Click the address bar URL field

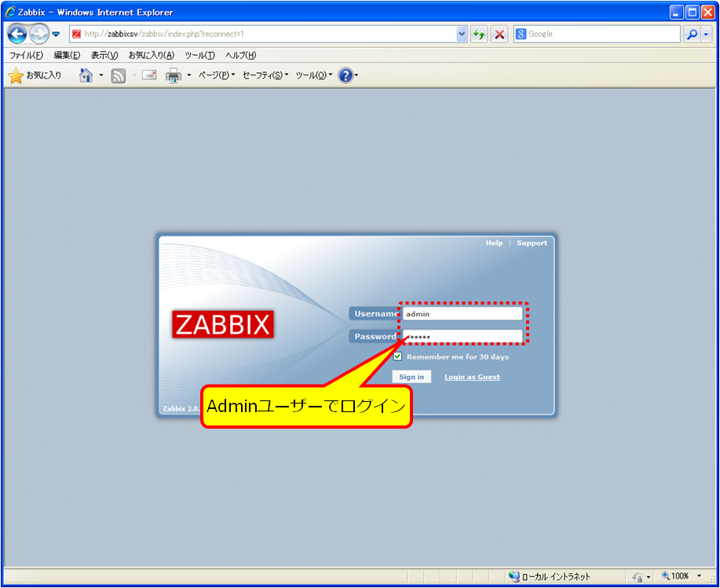pyautogui.click(x=263, y=34)
